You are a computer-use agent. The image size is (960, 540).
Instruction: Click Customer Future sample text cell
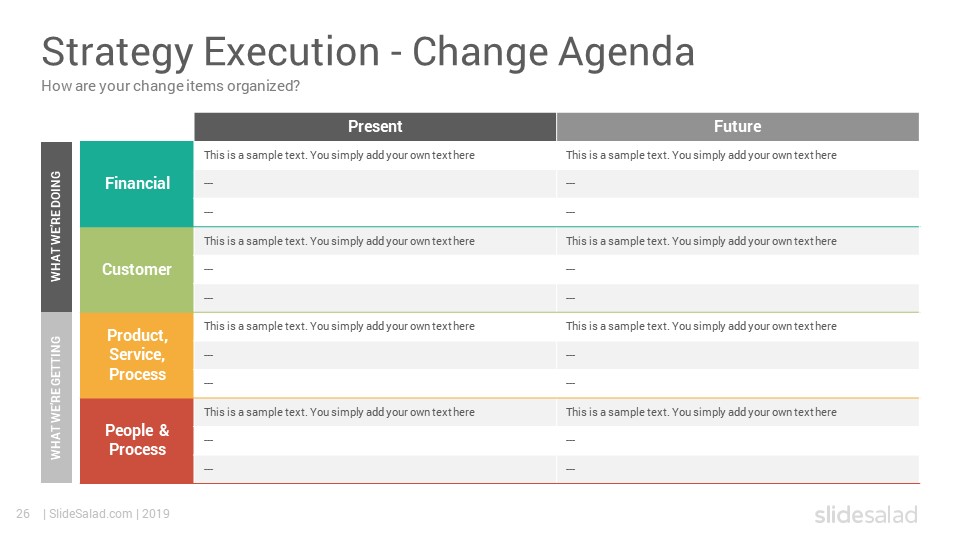pyautogui.click(x=738, y=241)
